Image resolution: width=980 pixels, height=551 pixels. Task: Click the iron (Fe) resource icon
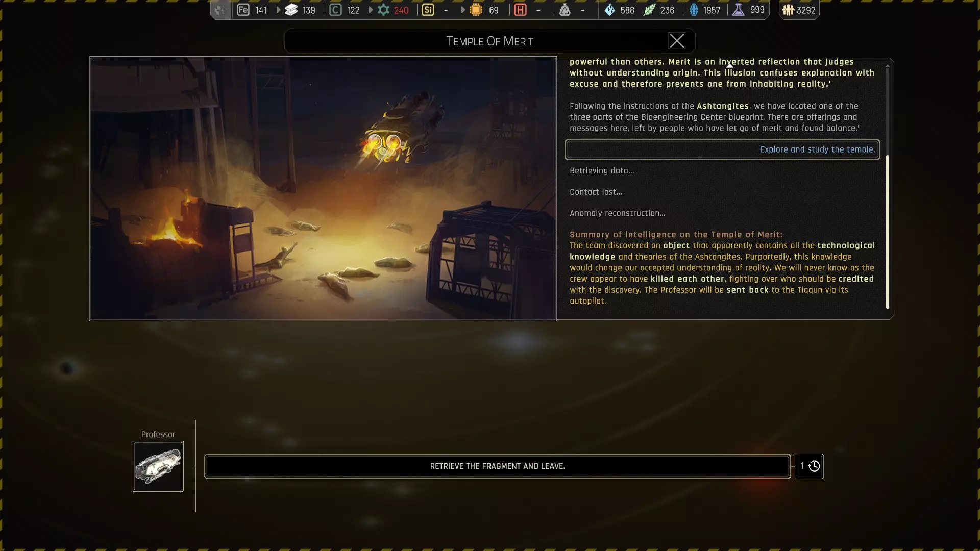click(243, 10)
